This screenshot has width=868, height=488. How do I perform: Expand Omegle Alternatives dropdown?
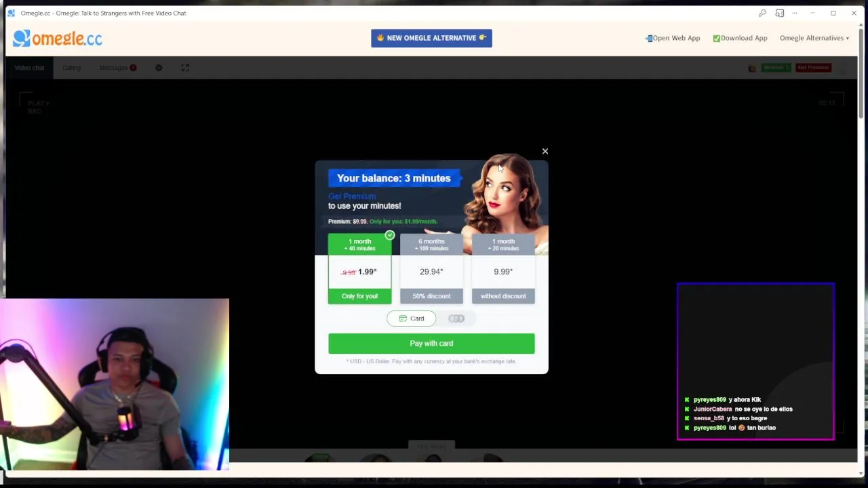pyautogui.click(x=814, y=38)
